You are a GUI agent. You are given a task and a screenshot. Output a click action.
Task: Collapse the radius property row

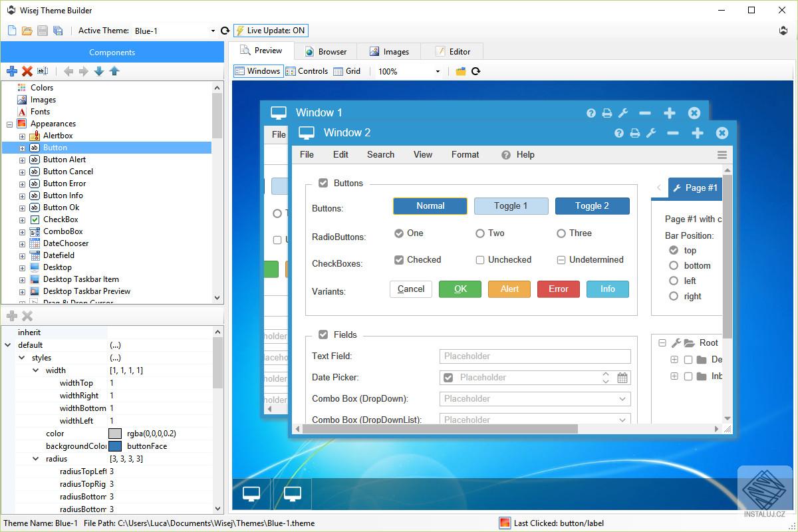[36, 459]
